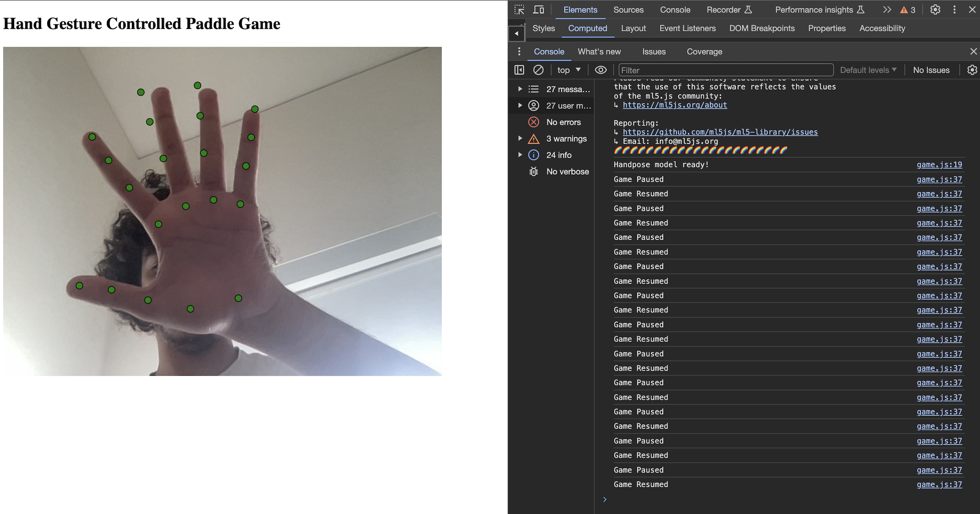The width and height of the screenshot is (980, 514).
Task: Clear the console messages
Action: coord(539,70)
